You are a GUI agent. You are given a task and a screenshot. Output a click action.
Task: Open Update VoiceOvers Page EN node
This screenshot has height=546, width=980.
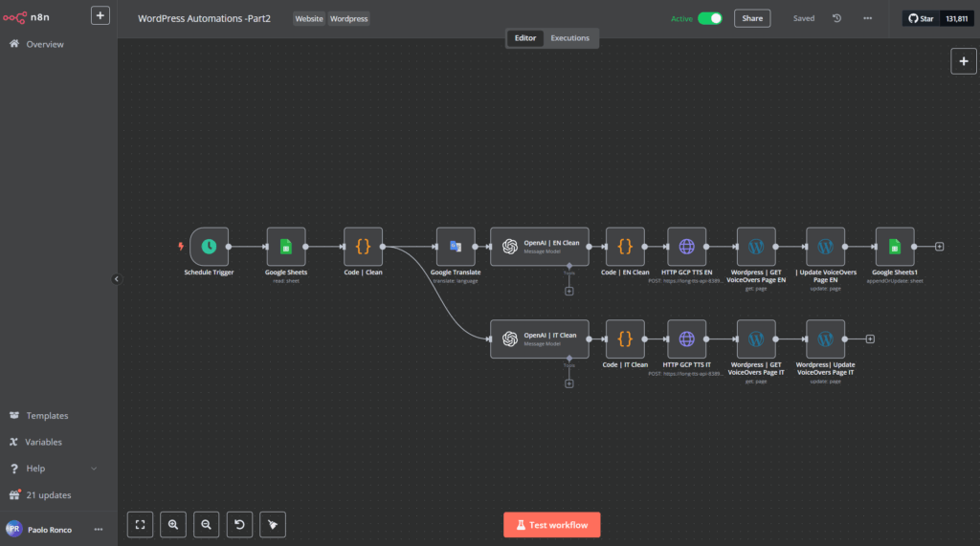point(825,246)
